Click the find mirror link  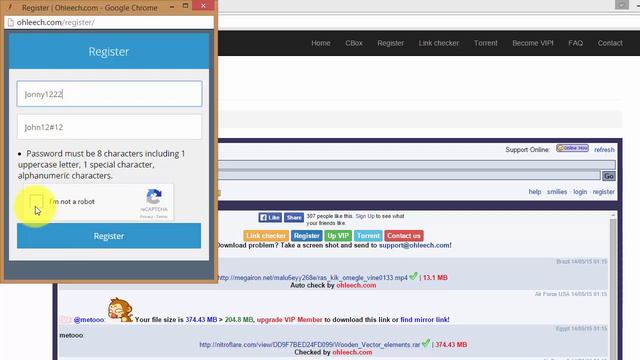click(x=425, y=320)
